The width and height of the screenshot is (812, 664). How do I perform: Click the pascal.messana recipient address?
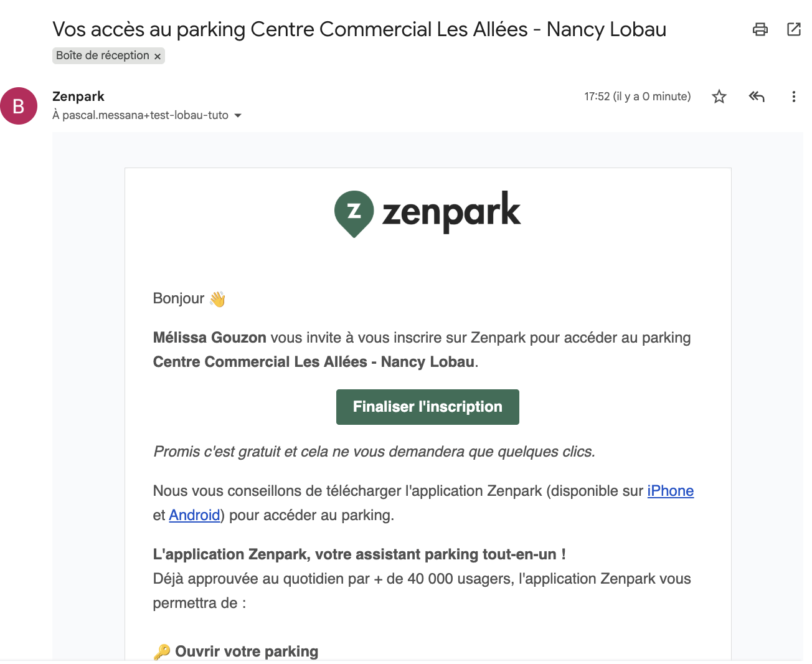[145, 115]
